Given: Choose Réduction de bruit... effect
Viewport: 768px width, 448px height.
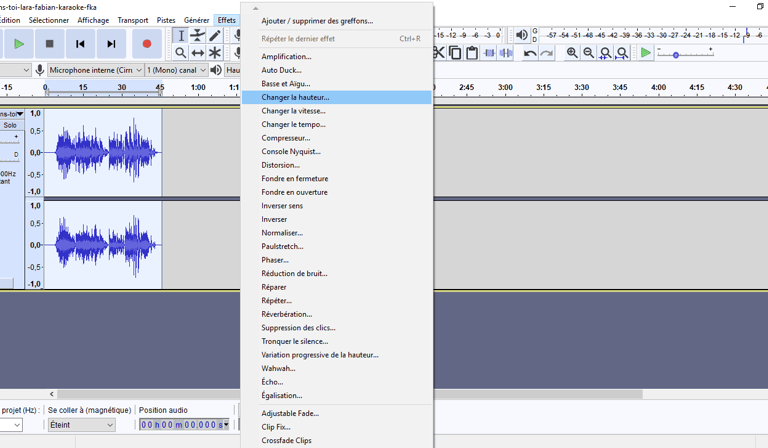Looking at the screenshot, I should click(337, 274).
